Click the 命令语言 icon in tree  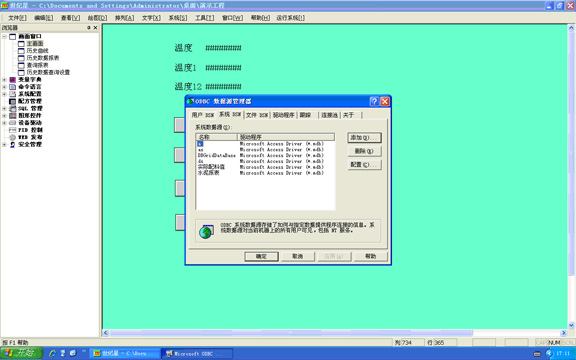[x=12, y=87]
